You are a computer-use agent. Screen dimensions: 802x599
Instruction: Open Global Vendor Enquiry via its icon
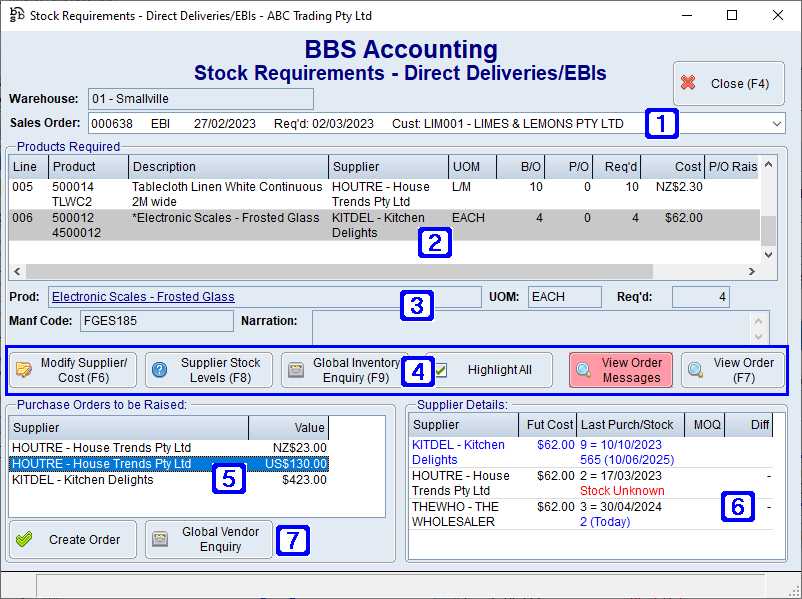click(161, 539)
